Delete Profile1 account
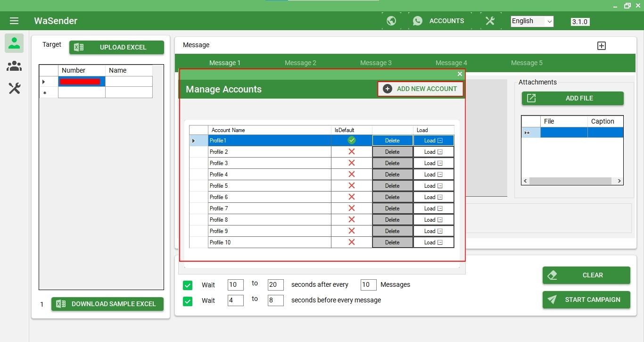Screen dimensions: 644x342 pos(392,141)
